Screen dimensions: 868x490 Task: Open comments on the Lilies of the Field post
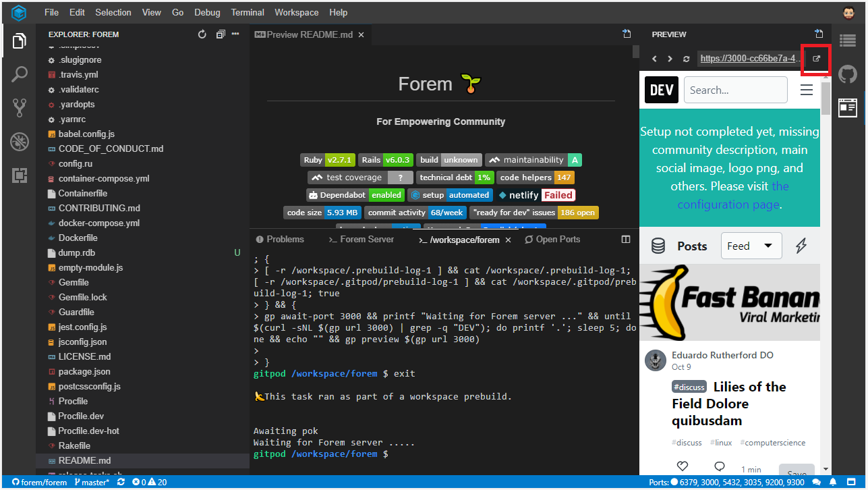(720, 466)
